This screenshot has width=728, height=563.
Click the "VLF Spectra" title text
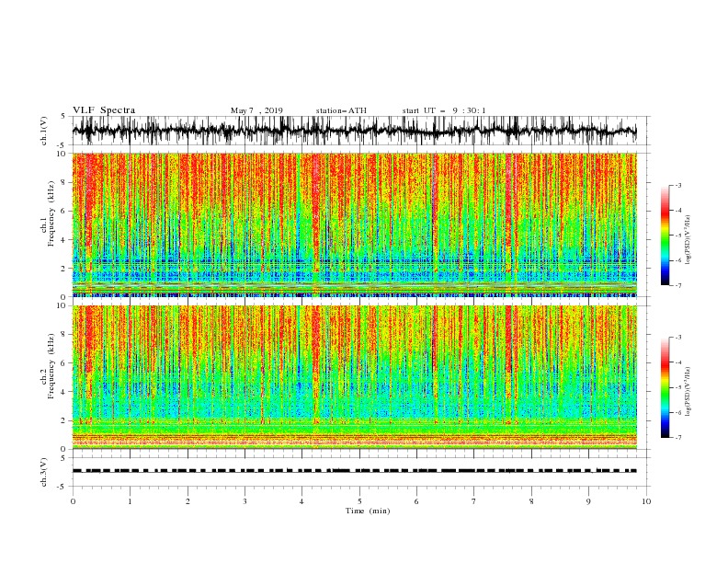click(x=104, y=110)
